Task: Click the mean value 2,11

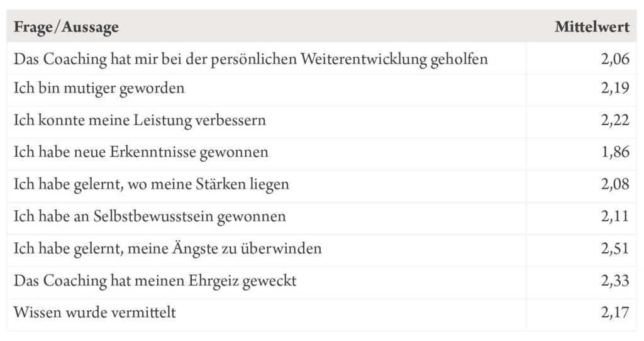Action: coord(615,216)
